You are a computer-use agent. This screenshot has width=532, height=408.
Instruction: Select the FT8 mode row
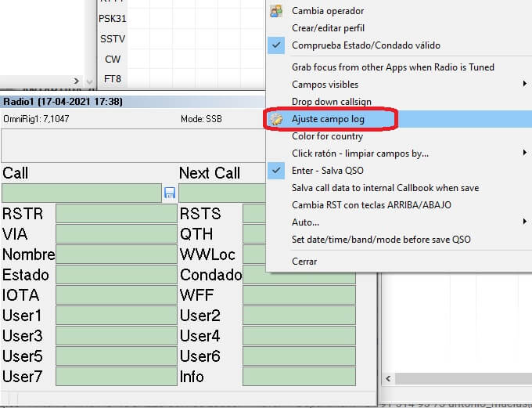113,78
